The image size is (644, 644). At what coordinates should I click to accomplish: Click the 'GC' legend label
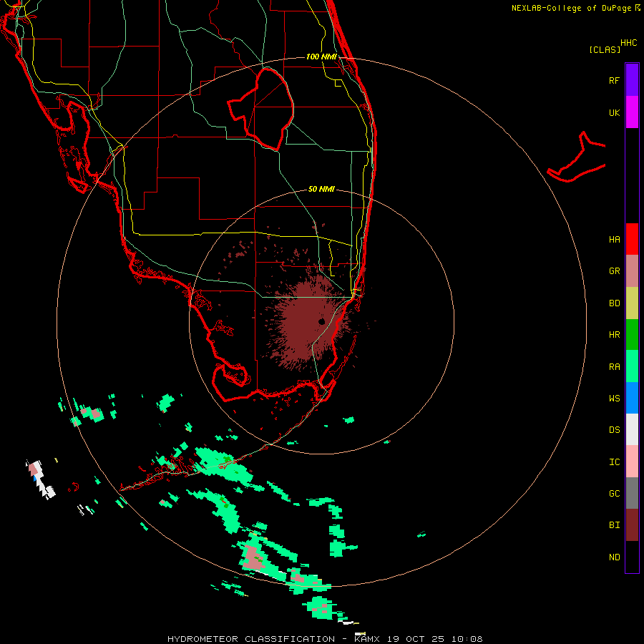tap(614, 494)
